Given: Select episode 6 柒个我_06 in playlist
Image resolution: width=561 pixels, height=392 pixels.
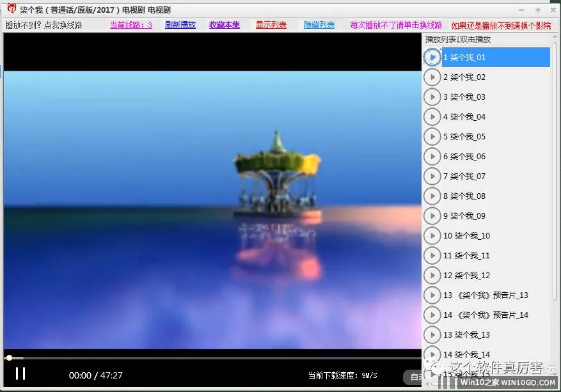Looking at the screenshot, I should [464, 156].
